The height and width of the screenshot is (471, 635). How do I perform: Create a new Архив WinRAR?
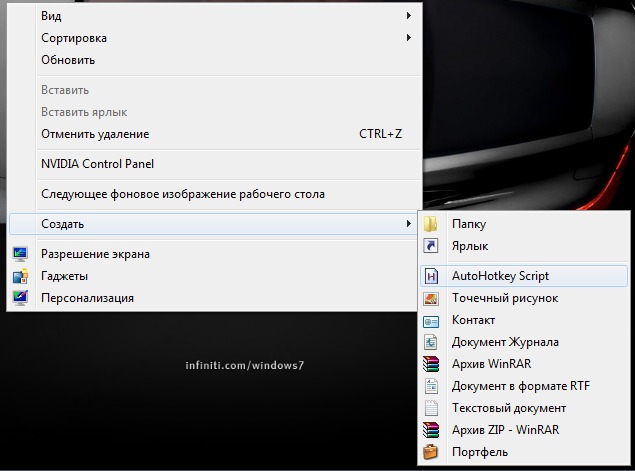(524, 364)
